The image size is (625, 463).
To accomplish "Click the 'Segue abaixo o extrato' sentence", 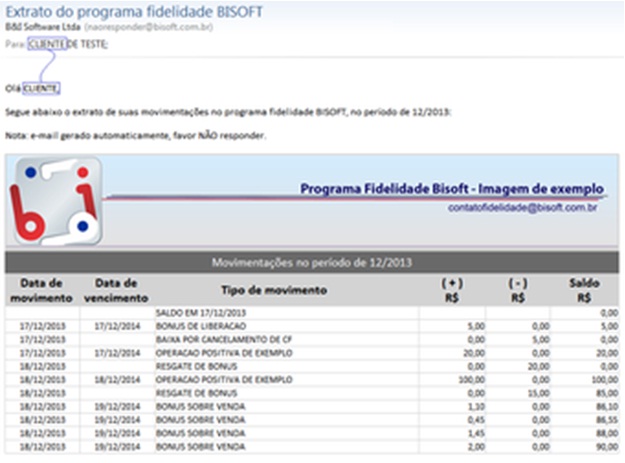I will tap(228, 112).
